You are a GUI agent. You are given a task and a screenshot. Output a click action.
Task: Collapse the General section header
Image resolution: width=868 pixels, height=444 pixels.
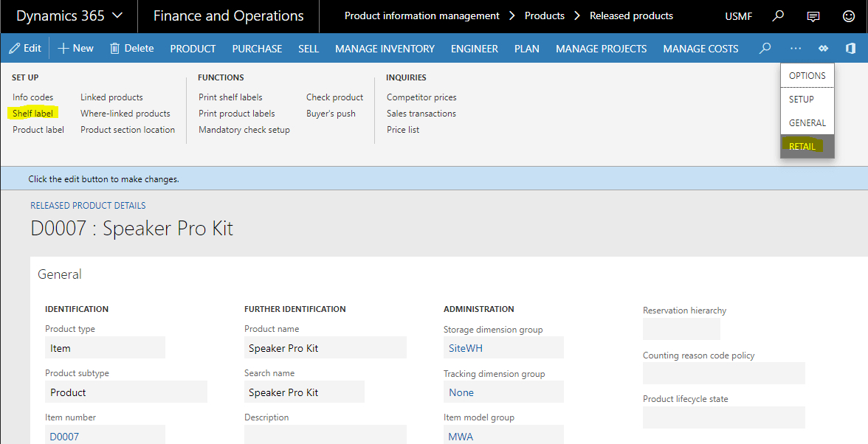click(60, 274)
